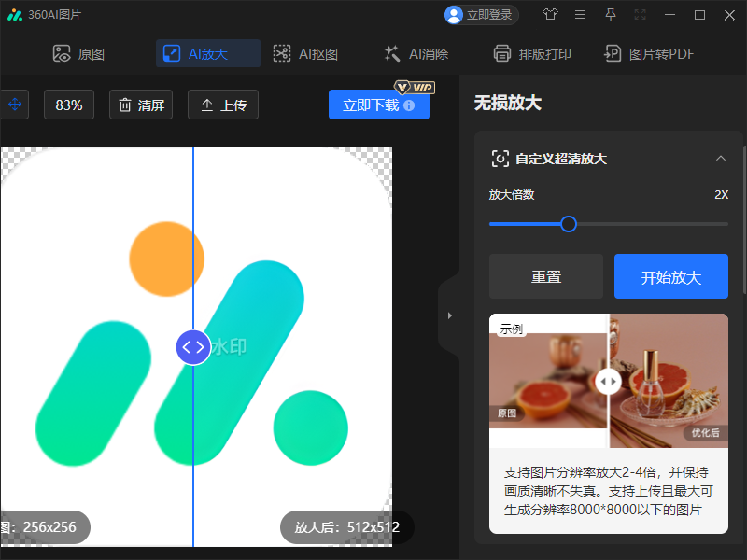
Task: Toggle the pin window always-on-top icon
Action: (x=610, y=15)
